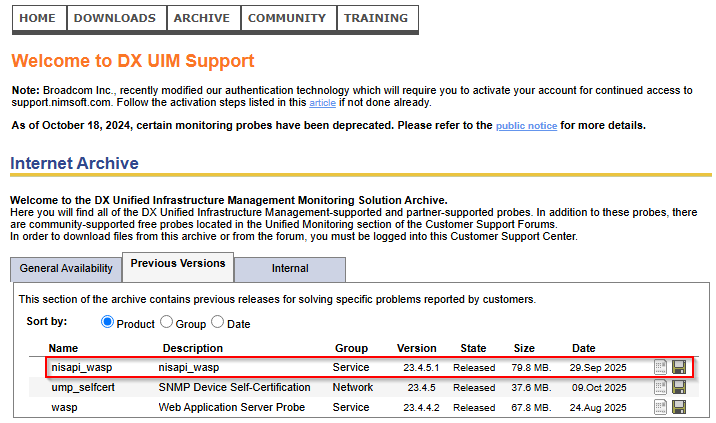View the ump_selfcert document icon

point(661,387)
